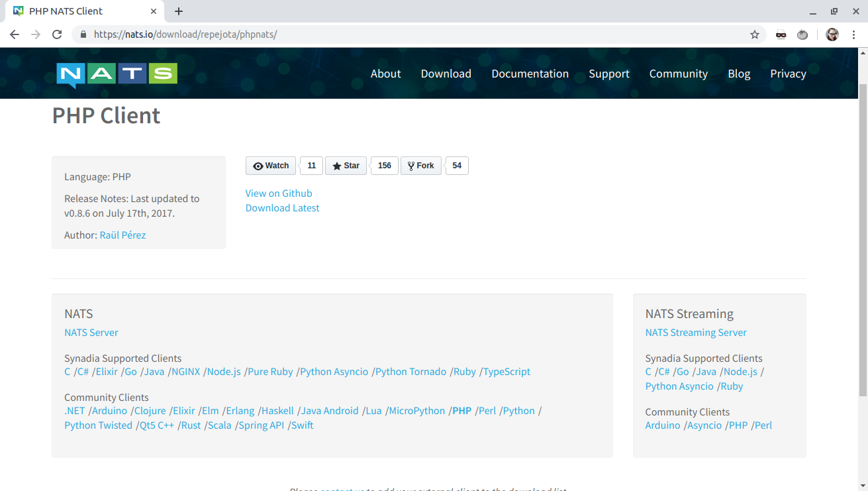Open the Chrome profile avatar

click(832, 34)
